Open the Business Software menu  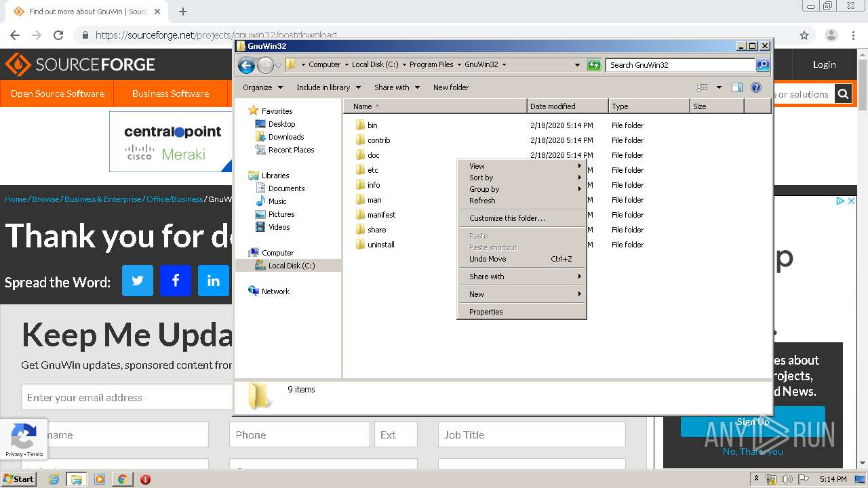coord(170,94)
